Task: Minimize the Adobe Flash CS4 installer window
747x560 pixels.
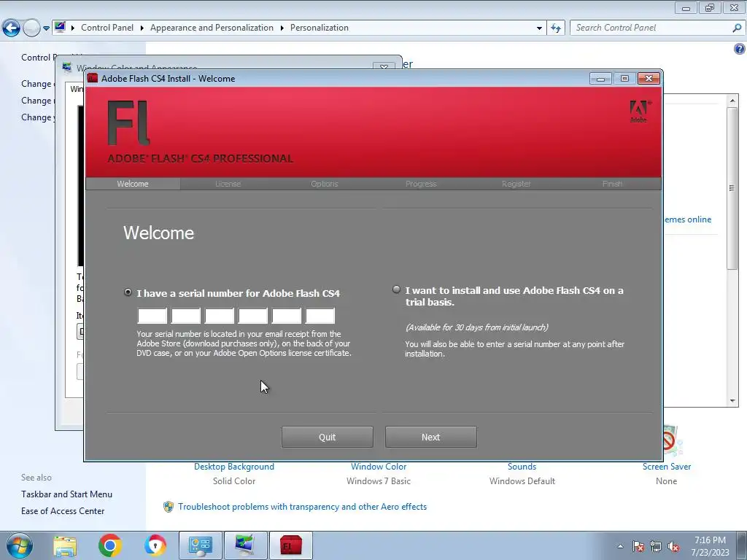Action: coord(600,79)
